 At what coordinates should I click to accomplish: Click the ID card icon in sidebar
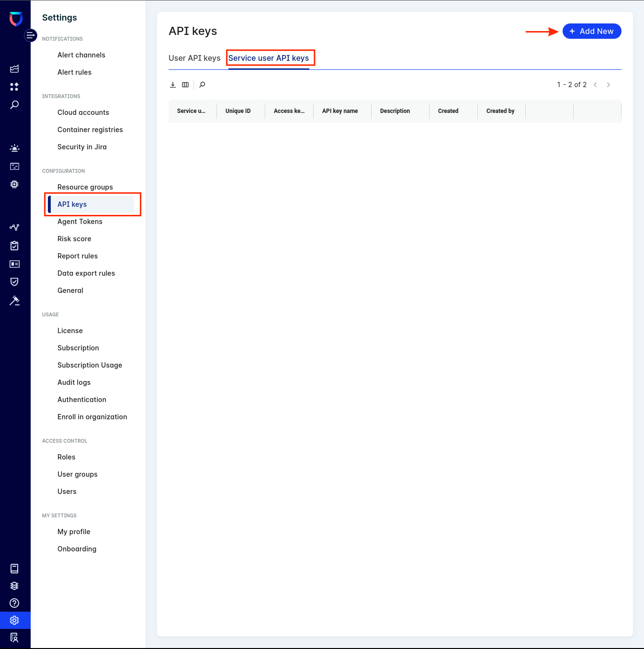14,264
